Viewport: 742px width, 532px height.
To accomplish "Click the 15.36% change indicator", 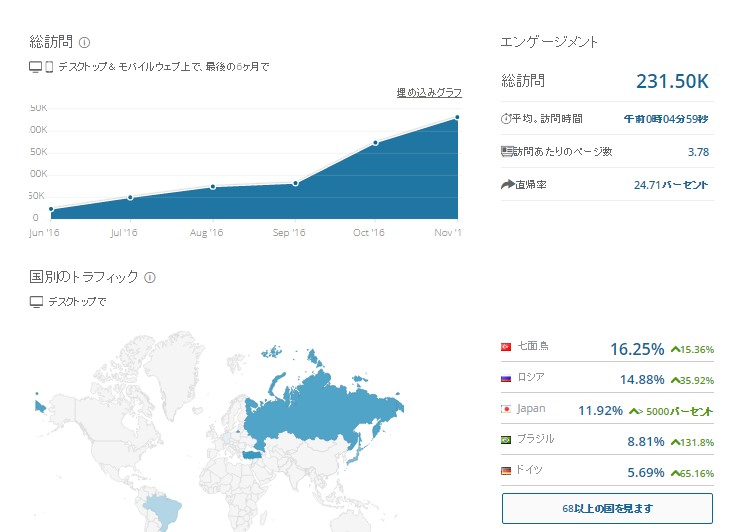I will point(692,350).
